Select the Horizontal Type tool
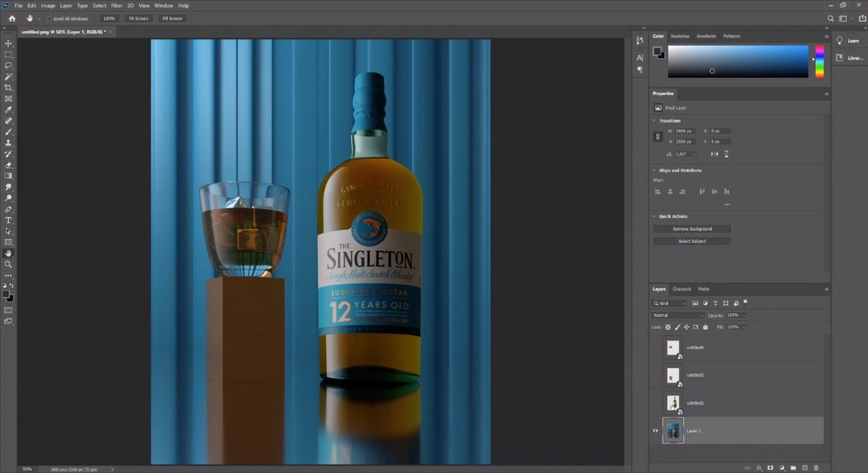 pyautogui.click(x=8, y=220)
